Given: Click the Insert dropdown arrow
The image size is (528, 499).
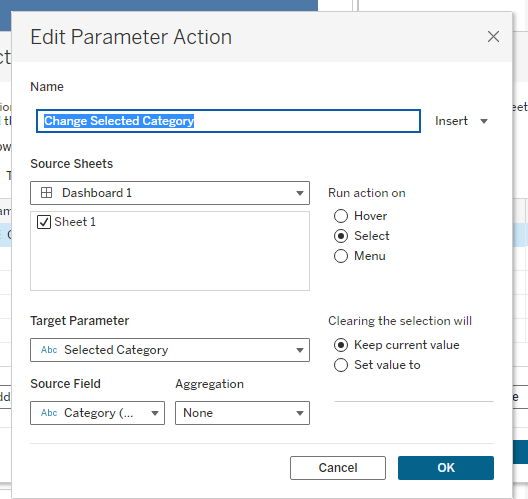Looking at the screenshot, I should [x=484, y=121].
